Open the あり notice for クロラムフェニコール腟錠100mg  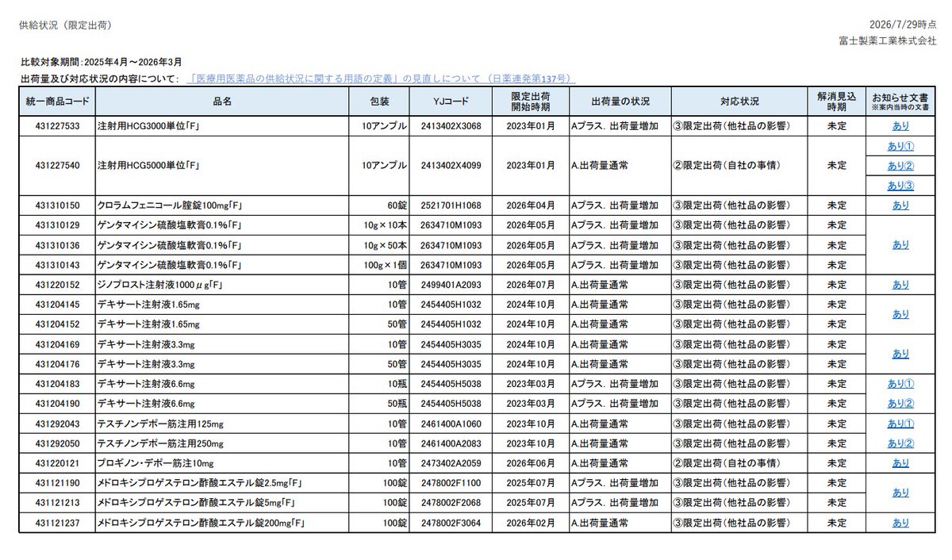[900, 205]
